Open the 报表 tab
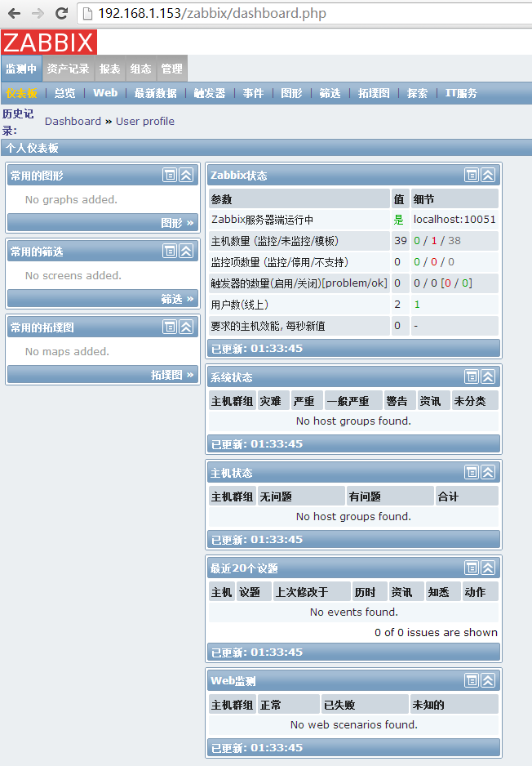 tap(110, 69)
